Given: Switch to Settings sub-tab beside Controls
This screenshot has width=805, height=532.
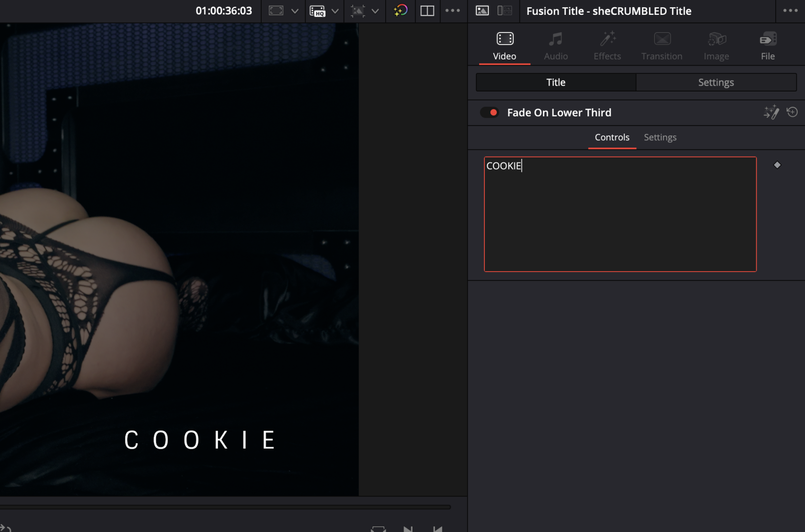Looking at the screenshot, I should click(660, 137).
